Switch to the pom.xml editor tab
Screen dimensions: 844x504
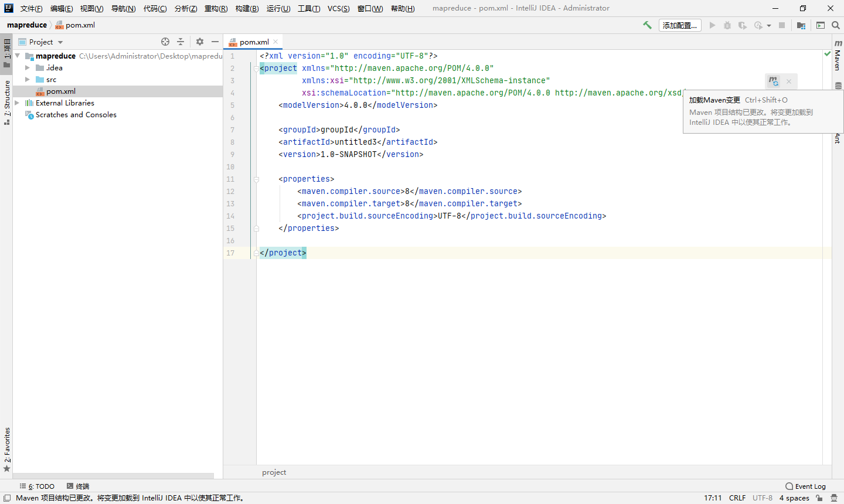click(x=254, y=42)
